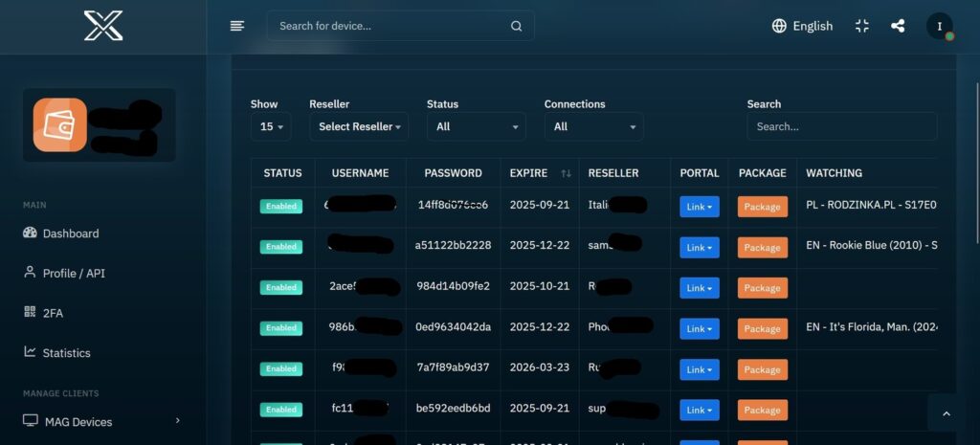Viewport: 980px width, 445px height.
Task: Click the table Search... input box
Action: click(x=842, y=126)
